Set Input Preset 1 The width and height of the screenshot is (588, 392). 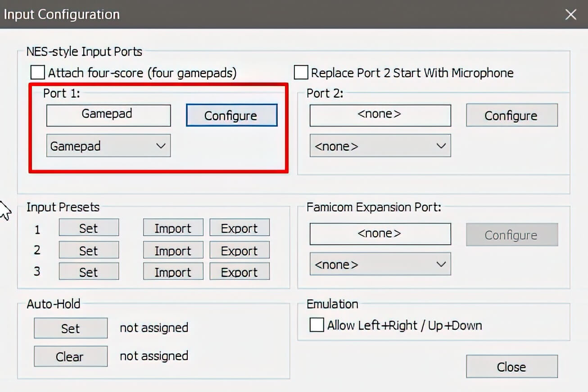tap(89, 228)
